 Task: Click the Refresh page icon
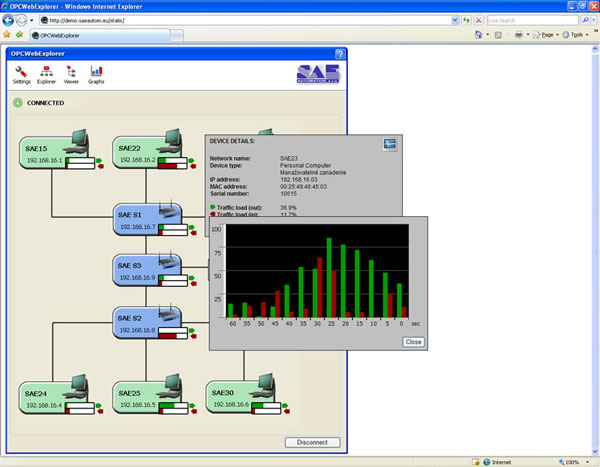pyautogui.click(x=466, y=20)
